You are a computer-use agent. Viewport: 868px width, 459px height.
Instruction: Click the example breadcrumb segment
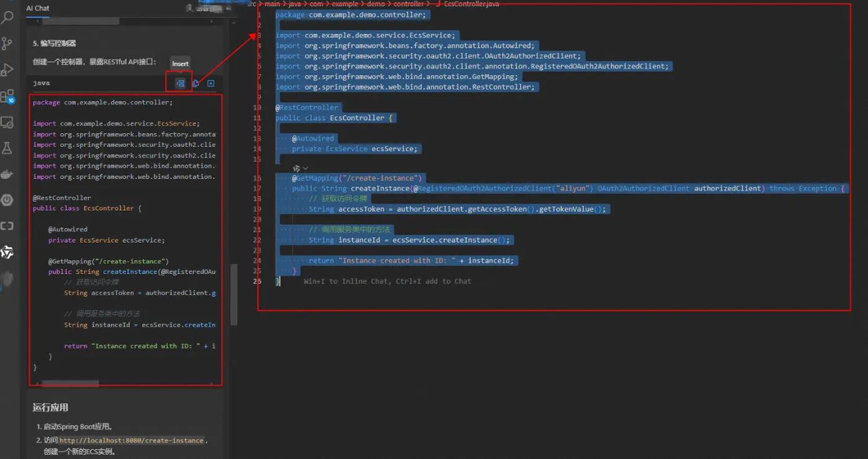pyautogui.click(x=345, y=4)
